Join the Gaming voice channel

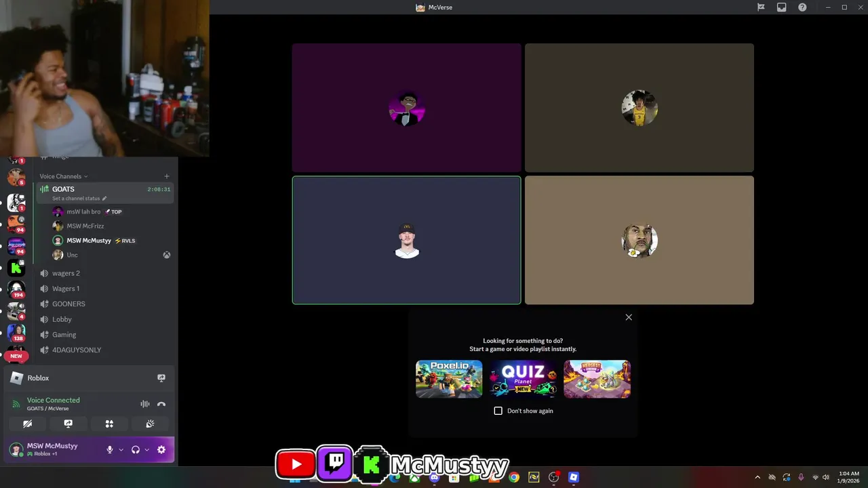pyautogui.click(x=105, y=335)
